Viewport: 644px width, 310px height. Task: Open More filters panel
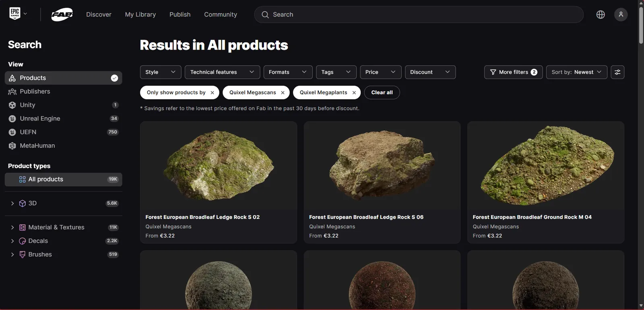pyautogui.click(x=513, y=72)
